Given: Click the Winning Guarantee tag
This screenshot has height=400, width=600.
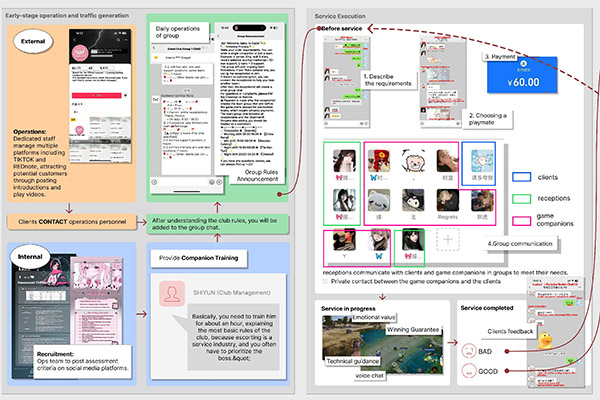Looking at the screenshot, I should click(x=413, y=329).
